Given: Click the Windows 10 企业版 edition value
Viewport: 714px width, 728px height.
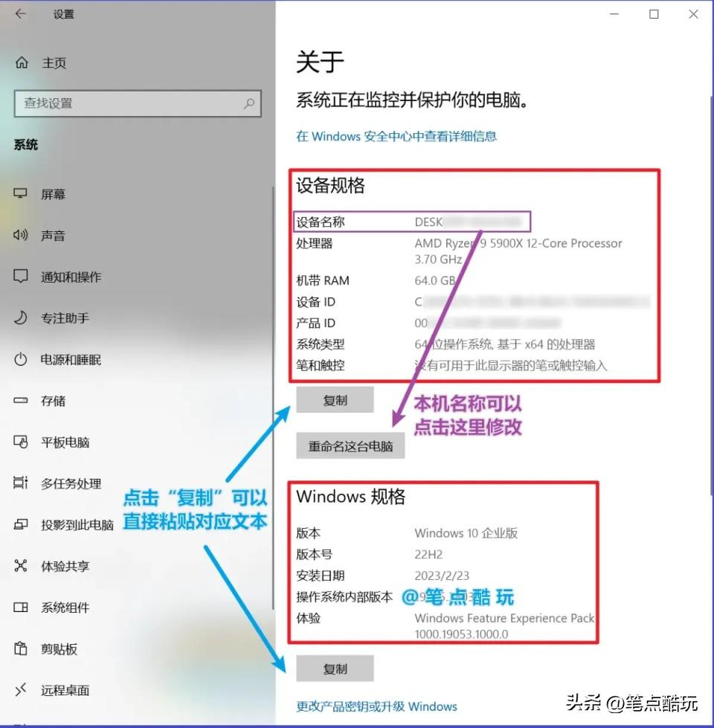Looking at the screenshot, I should (x=466, y=533).
